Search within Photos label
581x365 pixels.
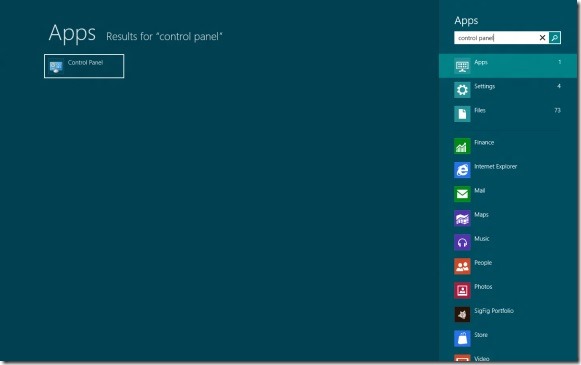coord(483,287)
